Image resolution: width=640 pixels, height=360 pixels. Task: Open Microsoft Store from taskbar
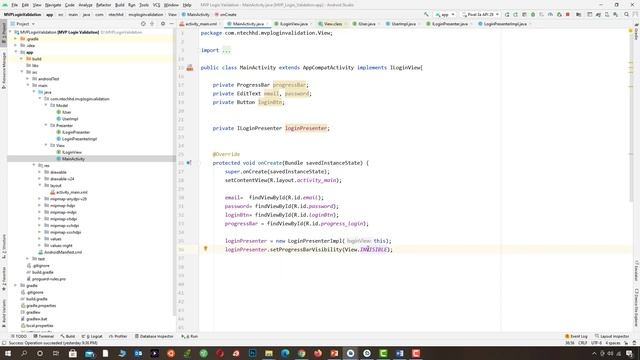(x=73, y=353)
